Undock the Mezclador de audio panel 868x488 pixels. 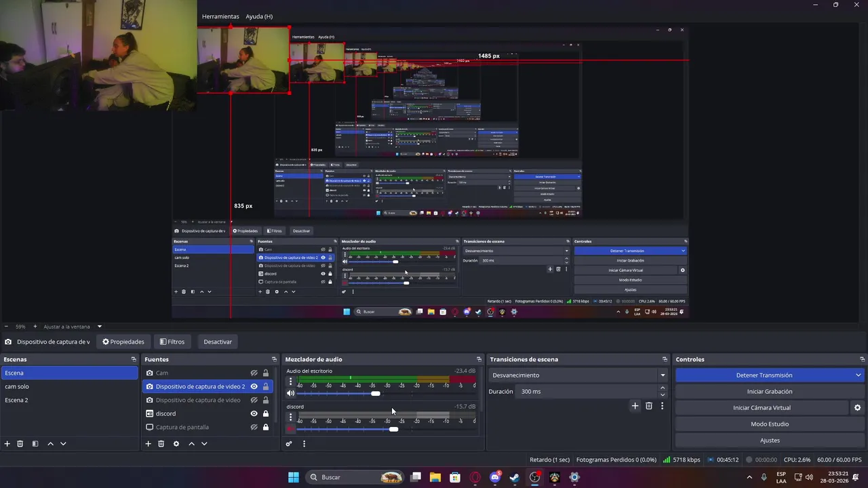pos(479,359)
